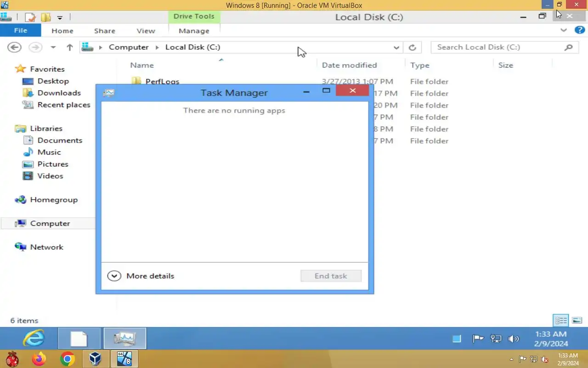Launch Firefox from the host taskbar
588x368 pixels.
(x=39, y=359)
